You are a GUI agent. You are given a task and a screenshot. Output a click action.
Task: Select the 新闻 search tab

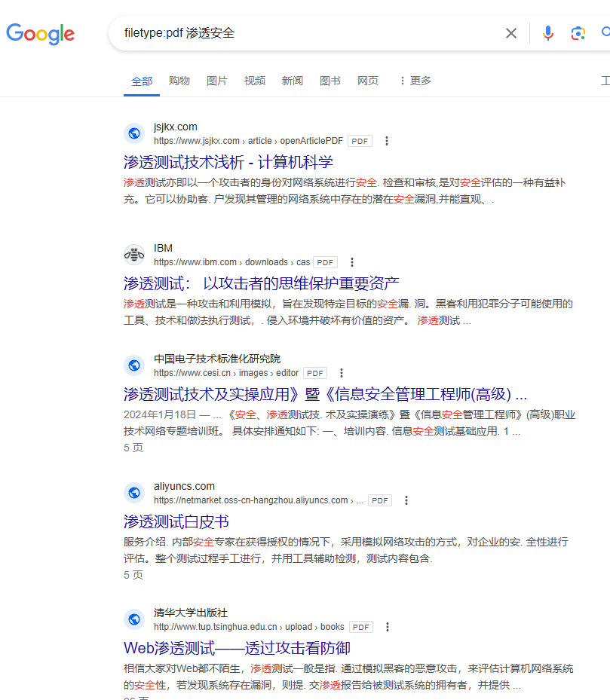click(293, 81)
